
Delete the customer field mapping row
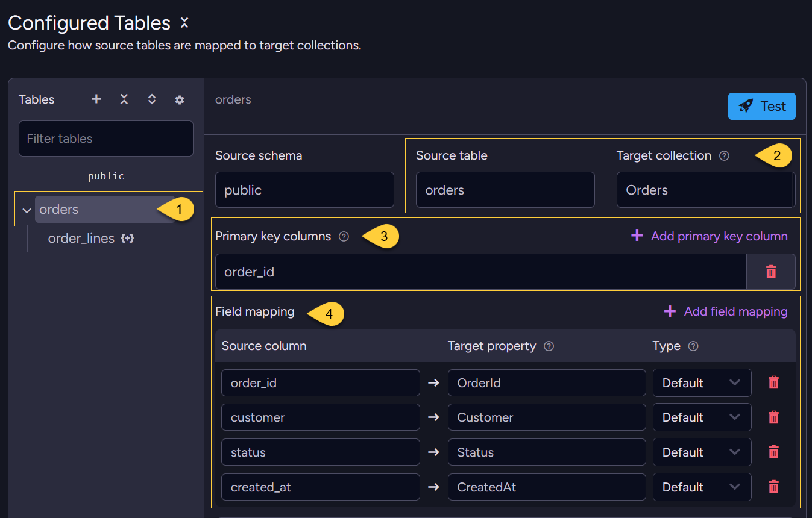tap(774, 417)
